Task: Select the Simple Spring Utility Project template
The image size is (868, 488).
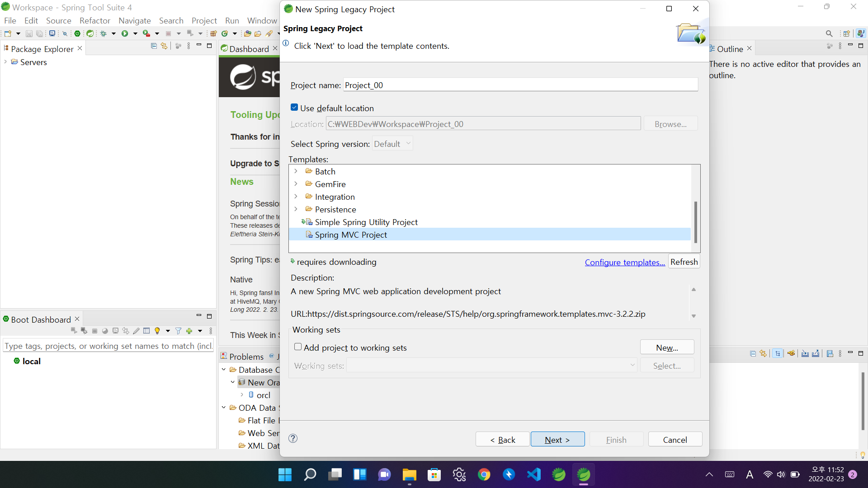Action: [x=366, y=222]
